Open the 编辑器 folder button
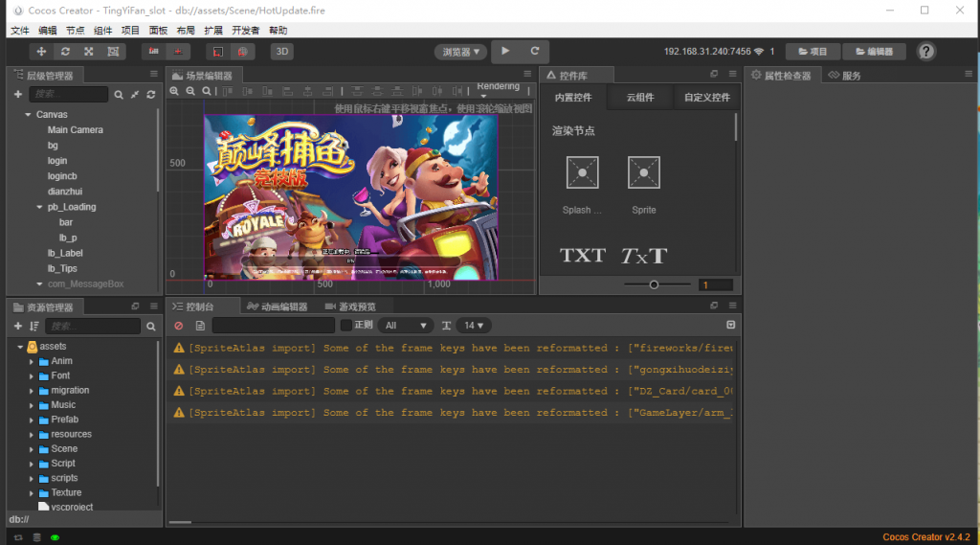The width and height of the screenshot is (980, 545). 875,52
